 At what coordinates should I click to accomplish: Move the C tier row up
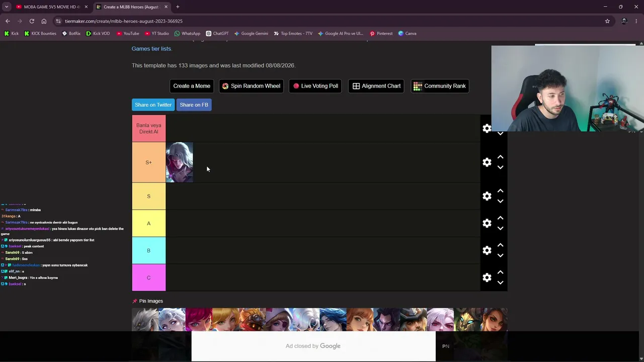tap(500, 273)
